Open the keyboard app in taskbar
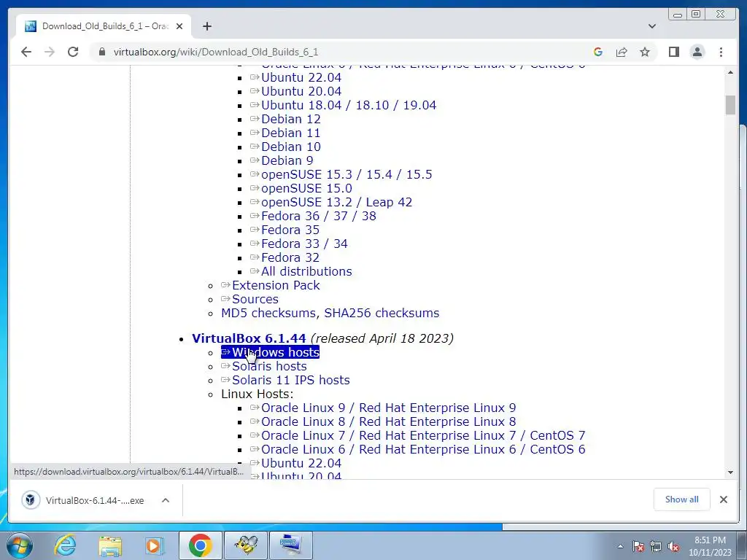Image resolution: width=747 pixels, height=560 pixels. click(x=291, y=545)
